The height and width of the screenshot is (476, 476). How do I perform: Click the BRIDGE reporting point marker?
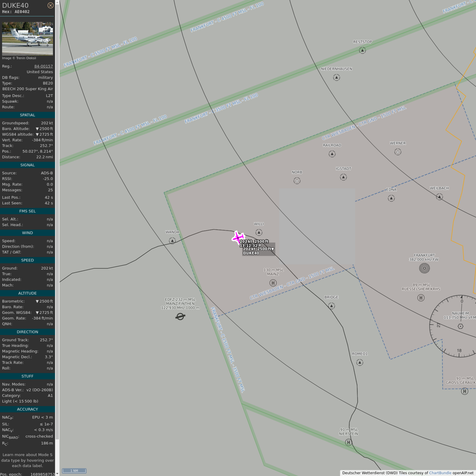pos(332,306)
